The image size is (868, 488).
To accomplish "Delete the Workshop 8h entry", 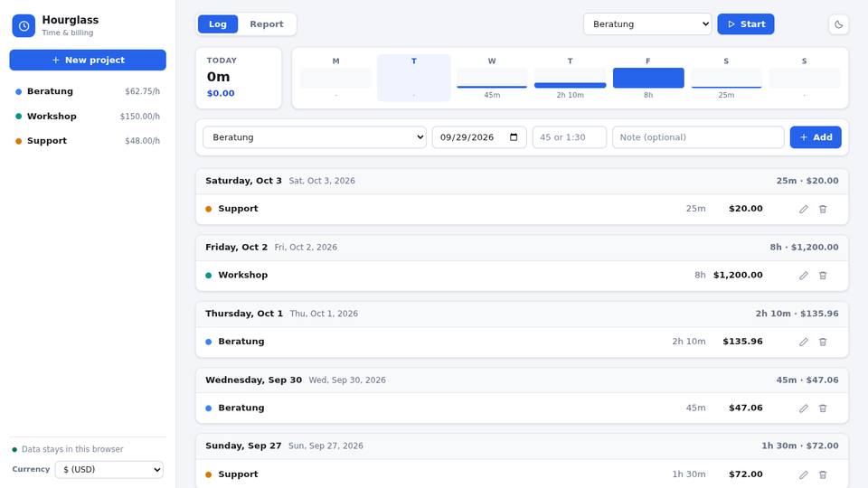I will [823, 276].
